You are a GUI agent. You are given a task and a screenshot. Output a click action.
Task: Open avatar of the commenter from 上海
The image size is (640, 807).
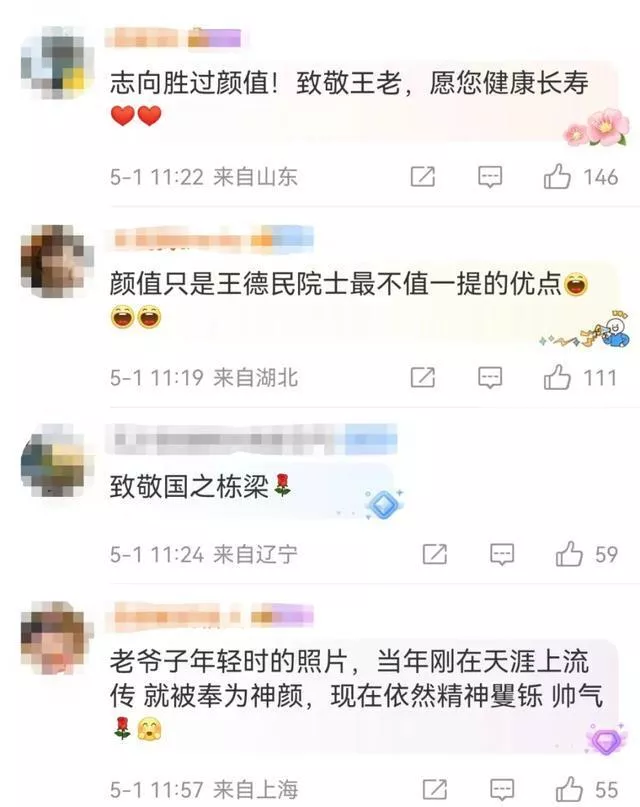pos(57,638)
